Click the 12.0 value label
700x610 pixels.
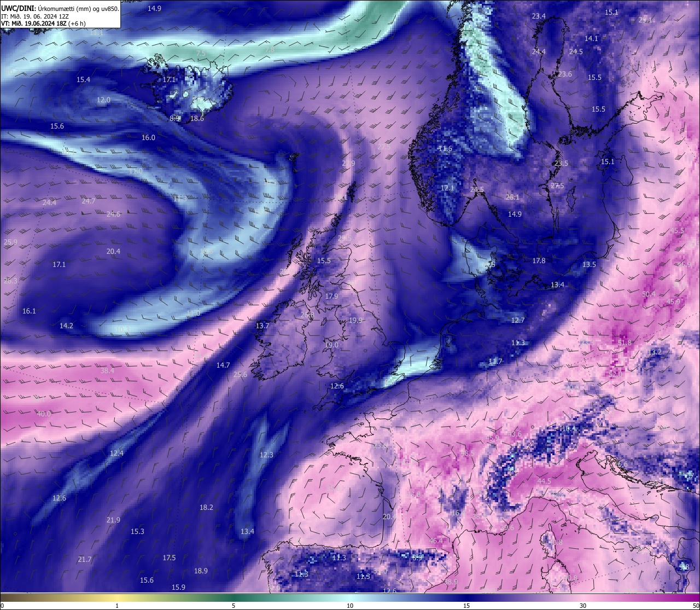pos(103,100)
